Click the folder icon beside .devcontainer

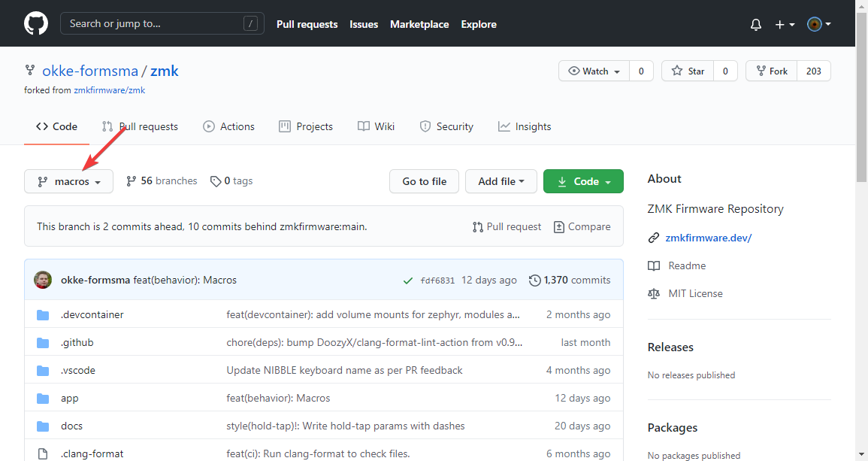(x=43, y=314)
